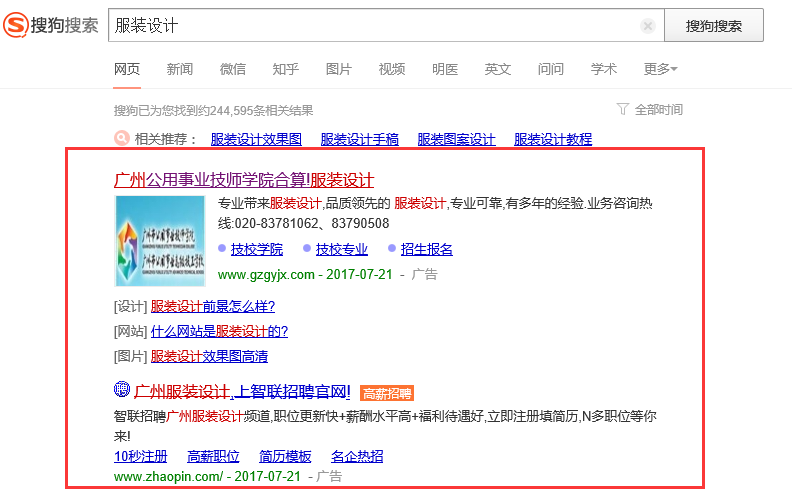Click the 相关推荐 magnifier icon
The width and height of the screenshot is (792, 495).
122,138
